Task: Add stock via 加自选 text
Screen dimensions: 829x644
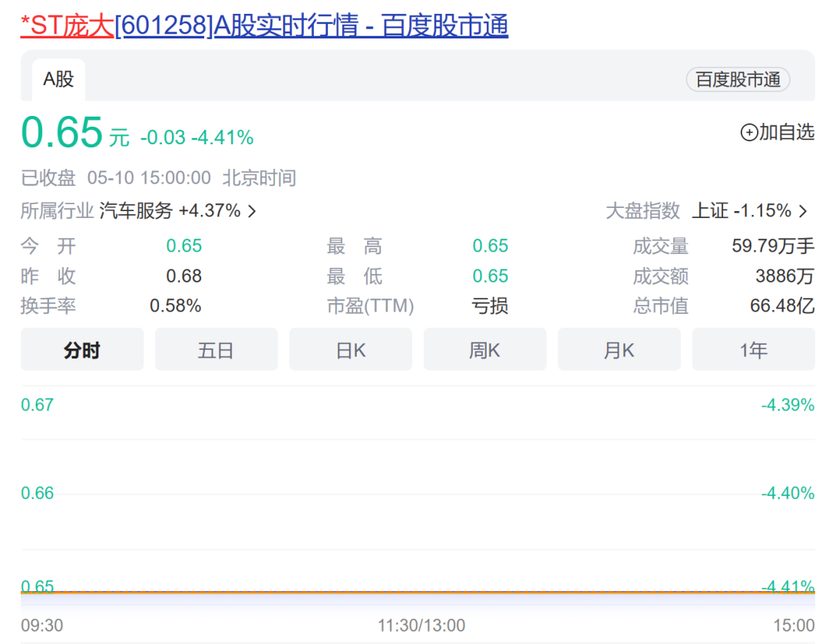Action: click(x=787, y=132)
